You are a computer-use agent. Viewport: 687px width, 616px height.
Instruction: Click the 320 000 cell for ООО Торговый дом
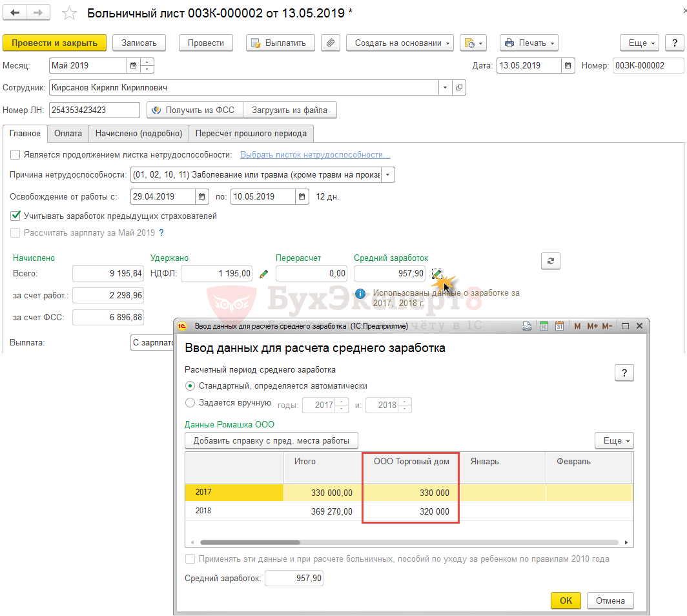[411, 511]
